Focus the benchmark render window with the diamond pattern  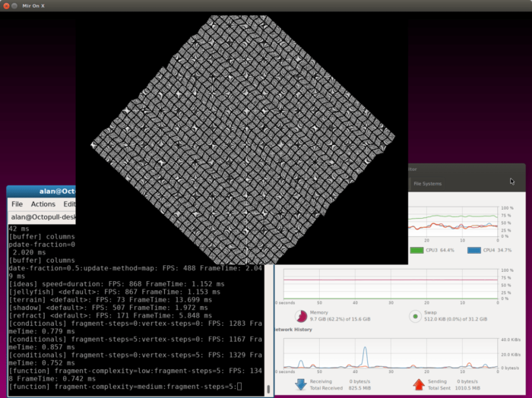[x=242, y=137]
